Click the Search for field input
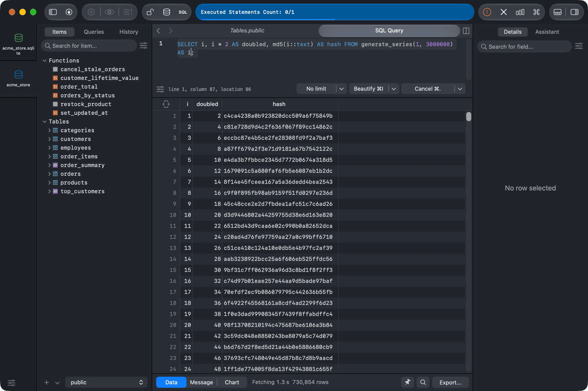588x391 pixels. (x=524, y=47)
